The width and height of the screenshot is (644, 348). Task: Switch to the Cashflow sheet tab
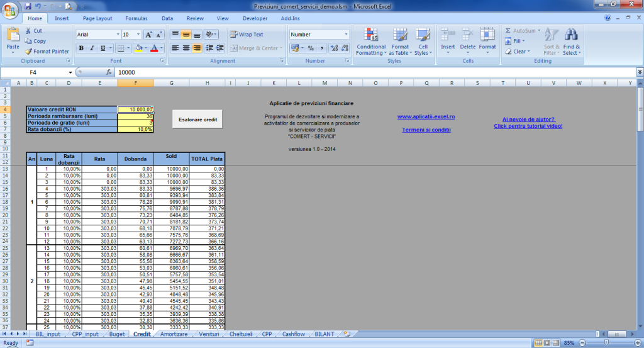[293, 334]
